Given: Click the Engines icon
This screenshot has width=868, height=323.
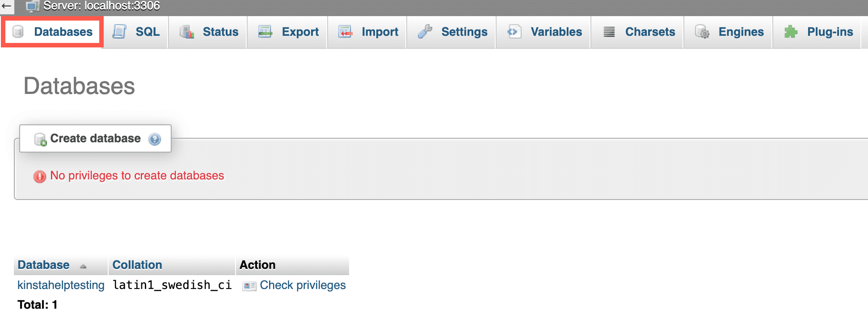Looking at the screenshot, I should [702, 32].
